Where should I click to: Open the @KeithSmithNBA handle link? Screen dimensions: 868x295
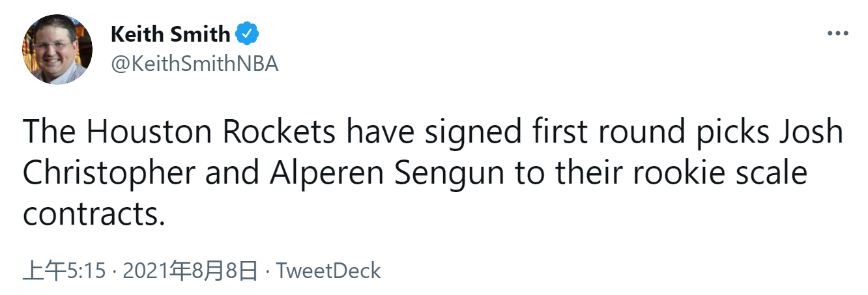tap(194, 64)
